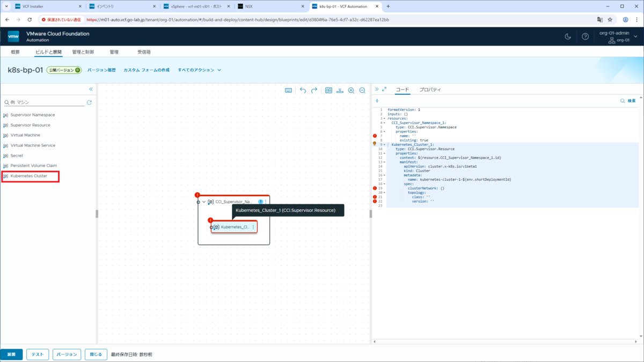This screenshot has width=644, height=362.
Task: Select Persistent Volume Claim resource
Action: click(x=33, y=166)
